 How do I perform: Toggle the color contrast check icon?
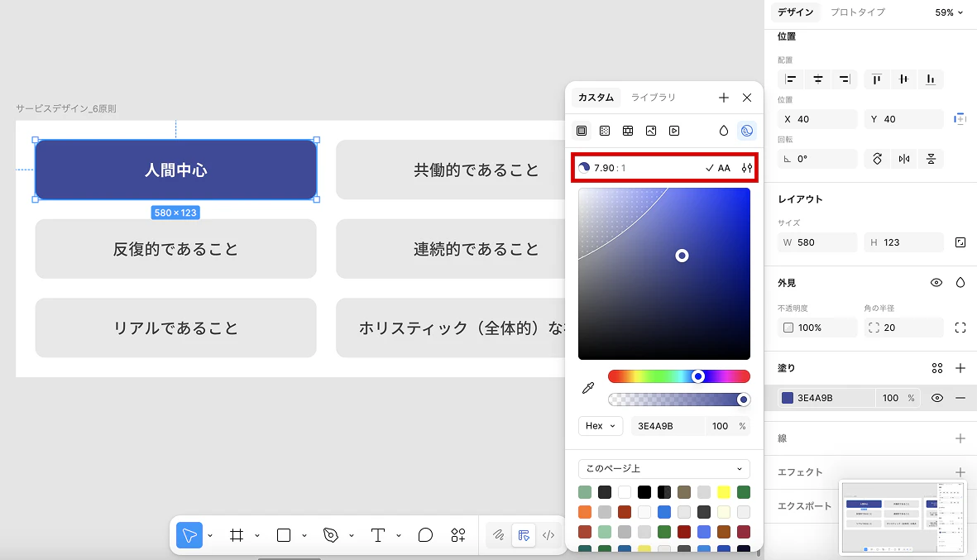[746, 131]
